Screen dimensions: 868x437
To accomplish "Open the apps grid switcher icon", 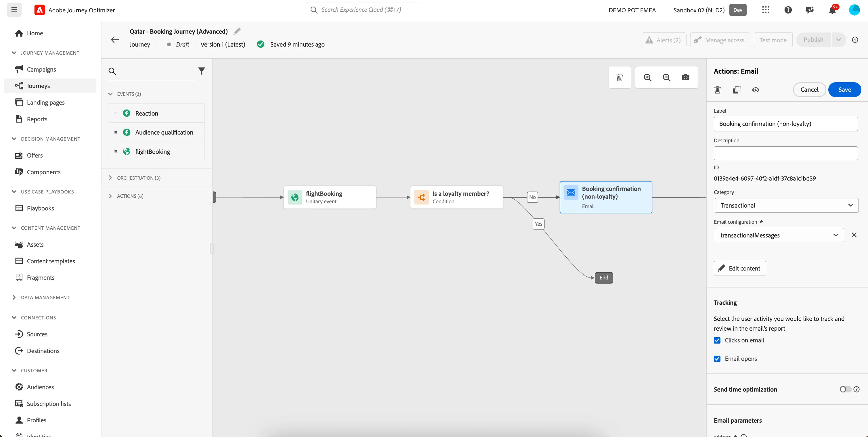I will [766, 10].
